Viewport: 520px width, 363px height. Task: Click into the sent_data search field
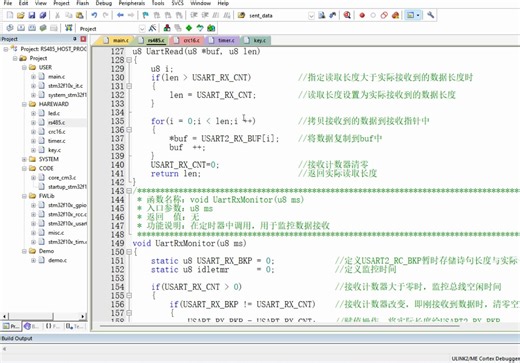pyautogui.click(x=277, y=16)
